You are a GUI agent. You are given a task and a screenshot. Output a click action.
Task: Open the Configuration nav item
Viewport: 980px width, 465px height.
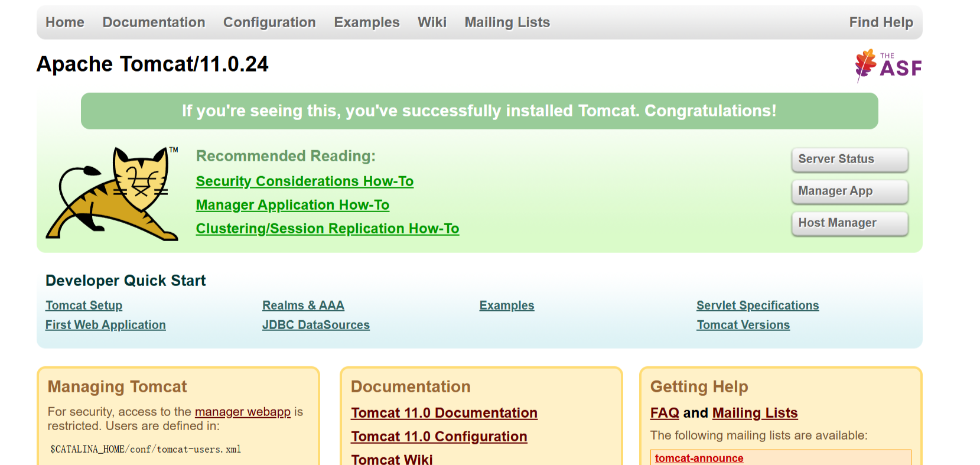point(269,22)
